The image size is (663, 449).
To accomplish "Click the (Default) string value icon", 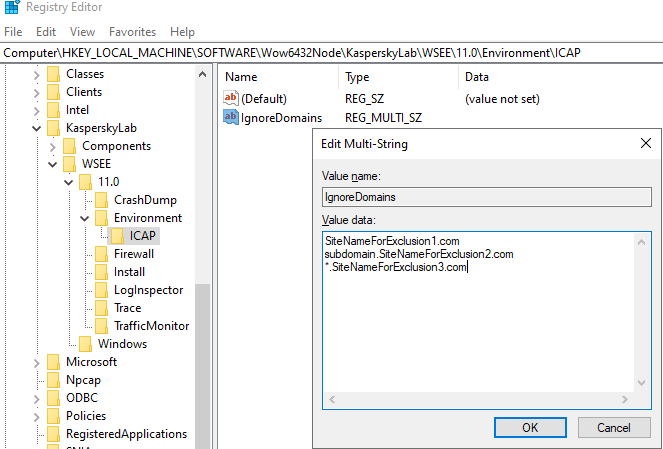I will click(231, 99).
